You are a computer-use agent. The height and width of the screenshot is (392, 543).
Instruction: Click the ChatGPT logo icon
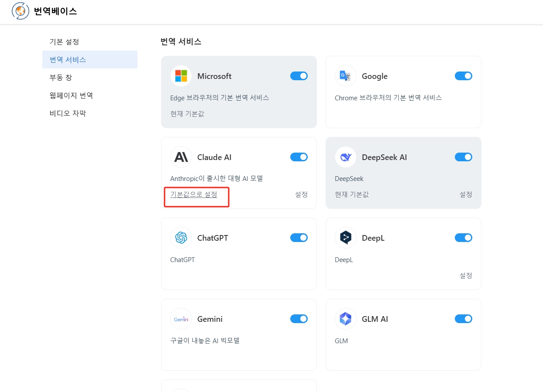(x=181, y=238)
